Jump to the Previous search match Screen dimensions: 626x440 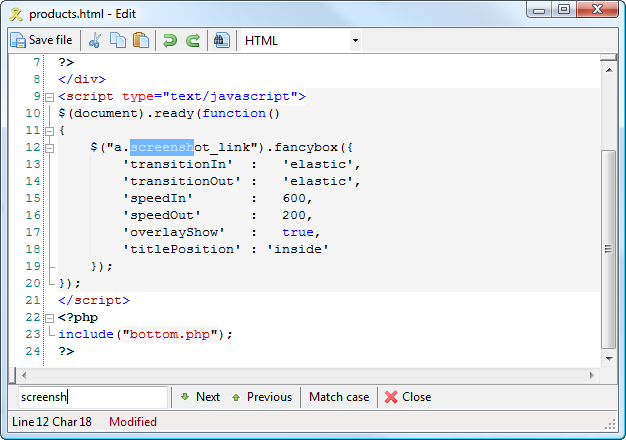[261, 397]
